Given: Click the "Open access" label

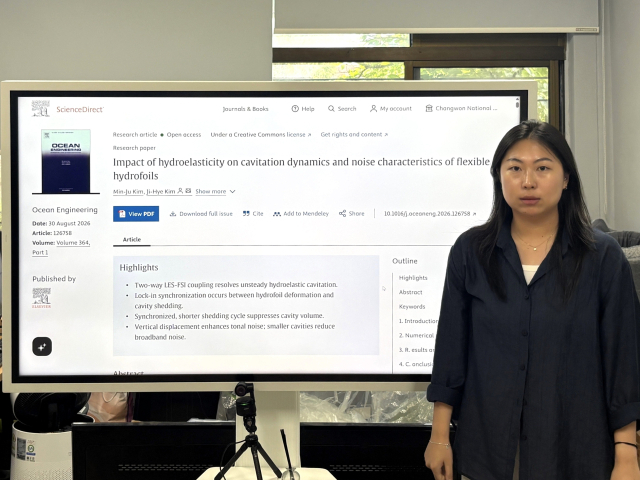Looking at the screenshot, I should point(184,134).
